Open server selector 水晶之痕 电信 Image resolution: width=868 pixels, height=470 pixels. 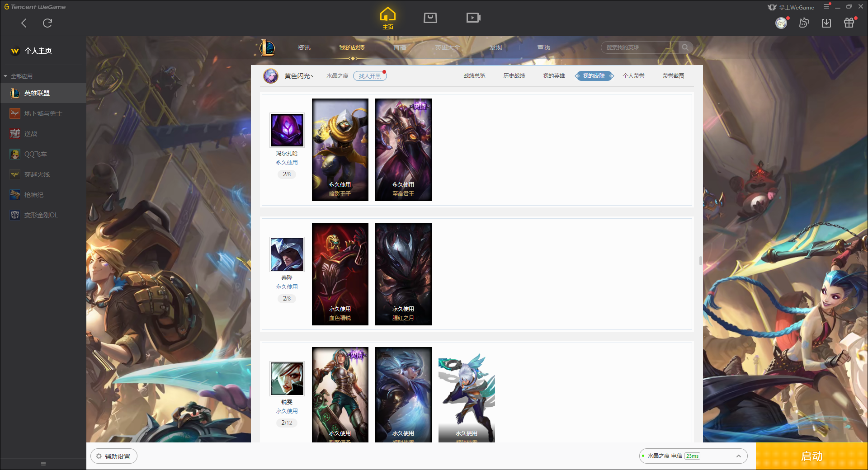point(693,456)
